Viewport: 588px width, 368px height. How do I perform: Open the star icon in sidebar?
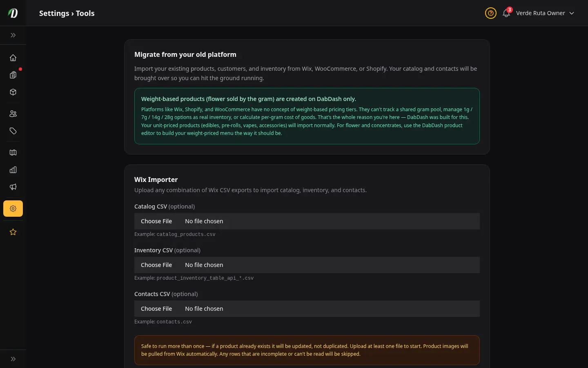click(13, 232)
